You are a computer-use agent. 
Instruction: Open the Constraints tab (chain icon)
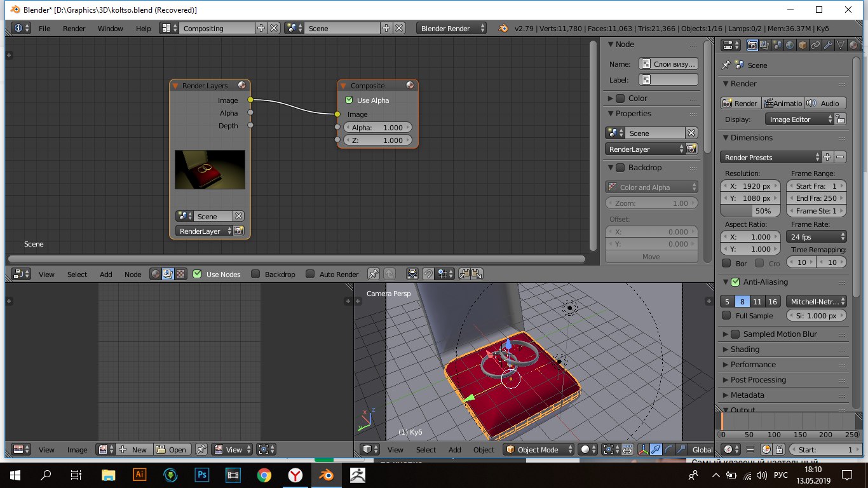point(815,45)
